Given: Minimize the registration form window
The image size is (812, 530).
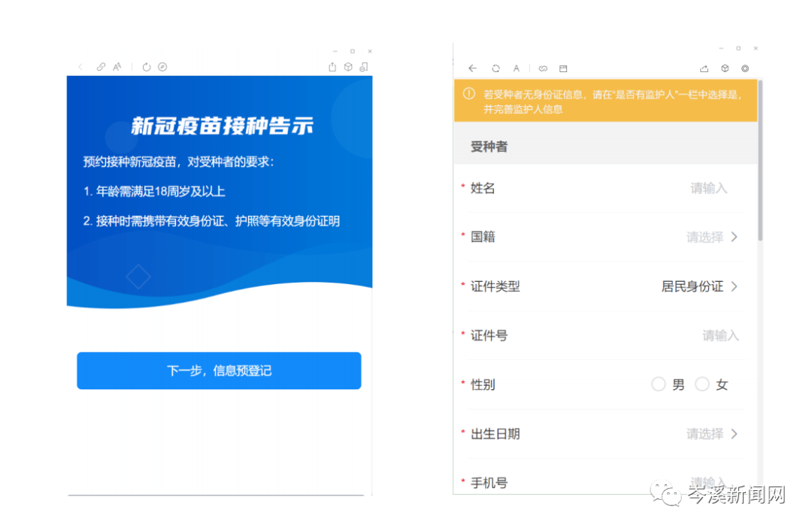Looking at the screenshot, I should (x=721, y=48).
